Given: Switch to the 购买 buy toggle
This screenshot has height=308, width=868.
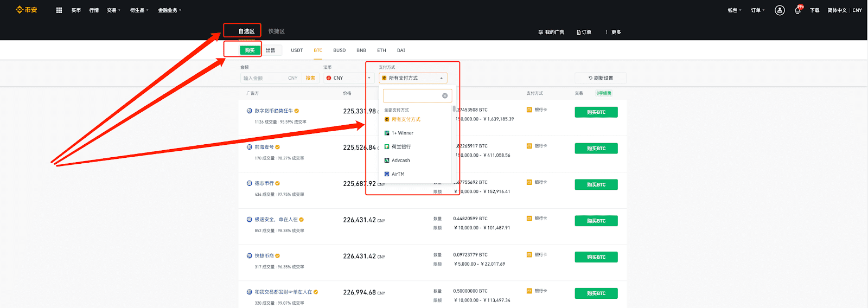Looking at the screenshot, I should click(250, 50).
